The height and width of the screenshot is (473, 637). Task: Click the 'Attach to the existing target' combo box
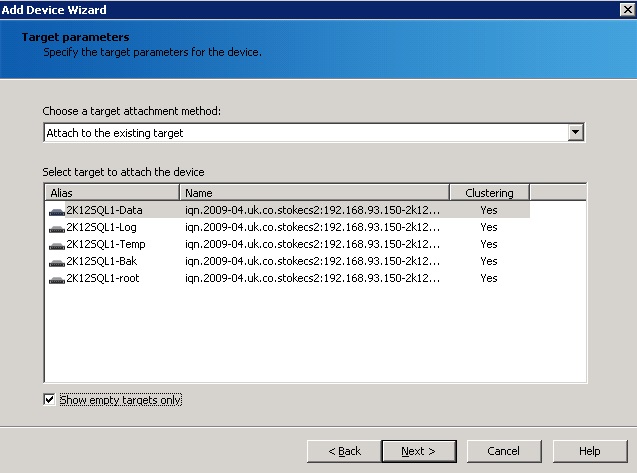314,132
